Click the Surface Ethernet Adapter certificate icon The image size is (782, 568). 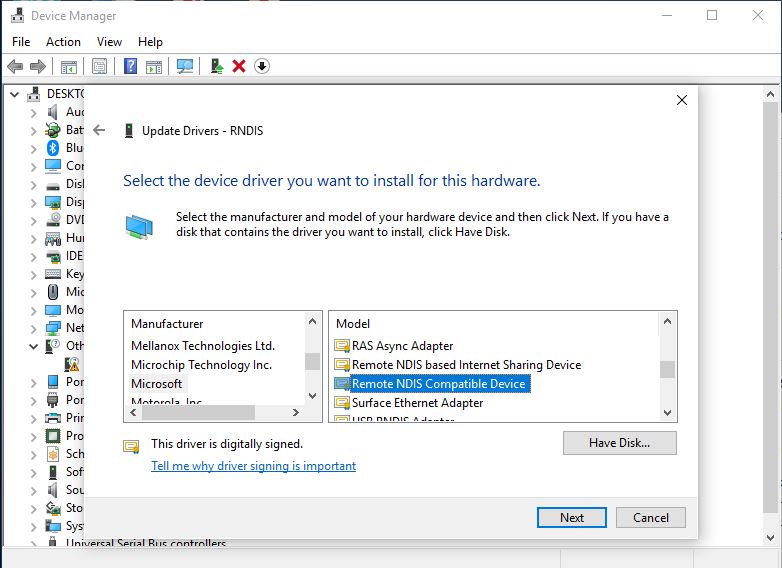[342, 402]
